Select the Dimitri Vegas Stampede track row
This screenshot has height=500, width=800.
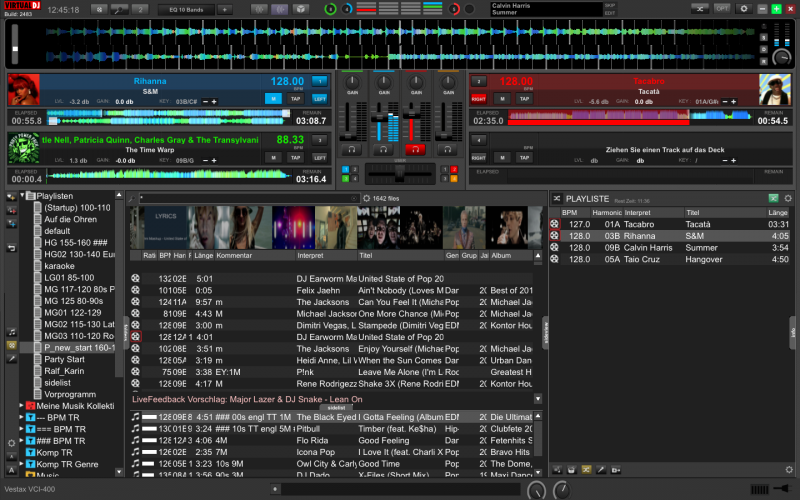coord(332,326)
